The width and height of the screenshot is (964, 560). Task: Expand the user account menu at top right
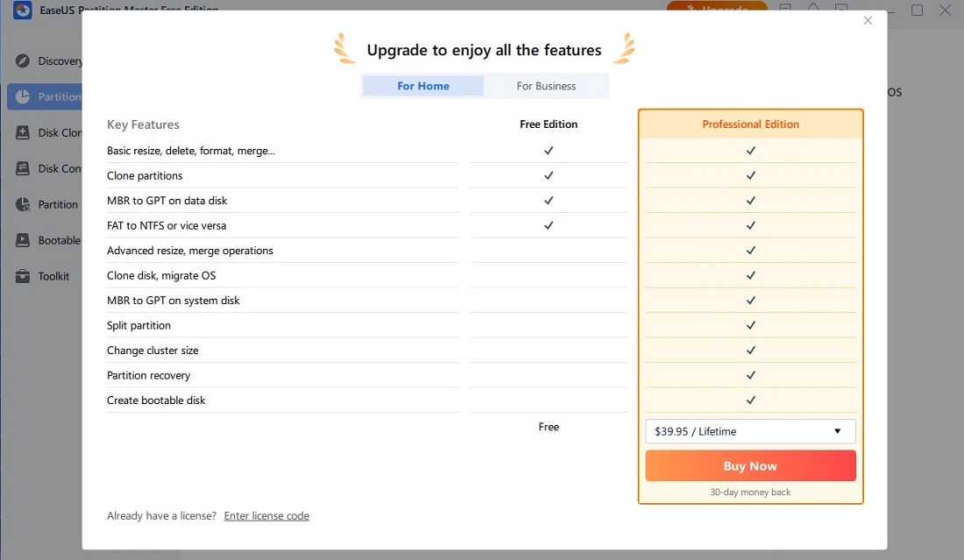843,9
